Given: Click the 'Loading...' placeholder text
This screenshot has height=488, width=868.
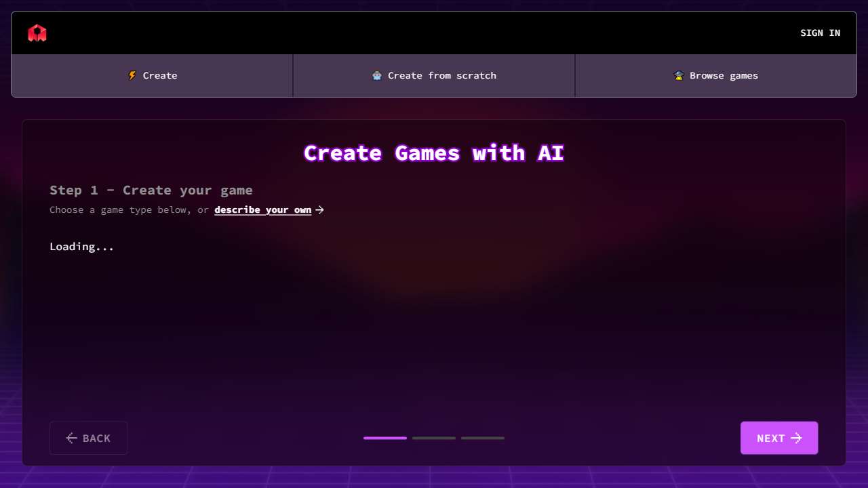Looking at the screenshot, I should click(81, 247).
